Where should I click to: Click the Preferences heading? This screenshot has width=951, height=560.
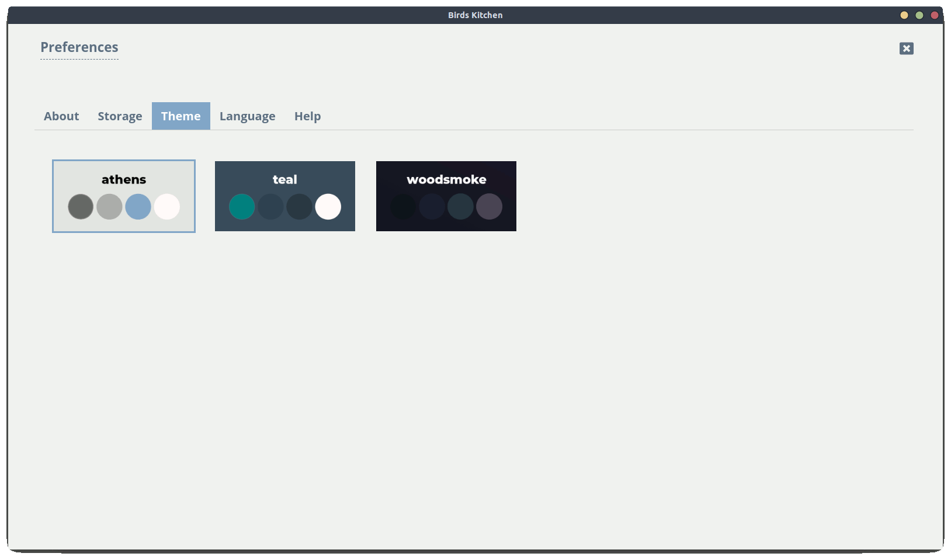79,47
